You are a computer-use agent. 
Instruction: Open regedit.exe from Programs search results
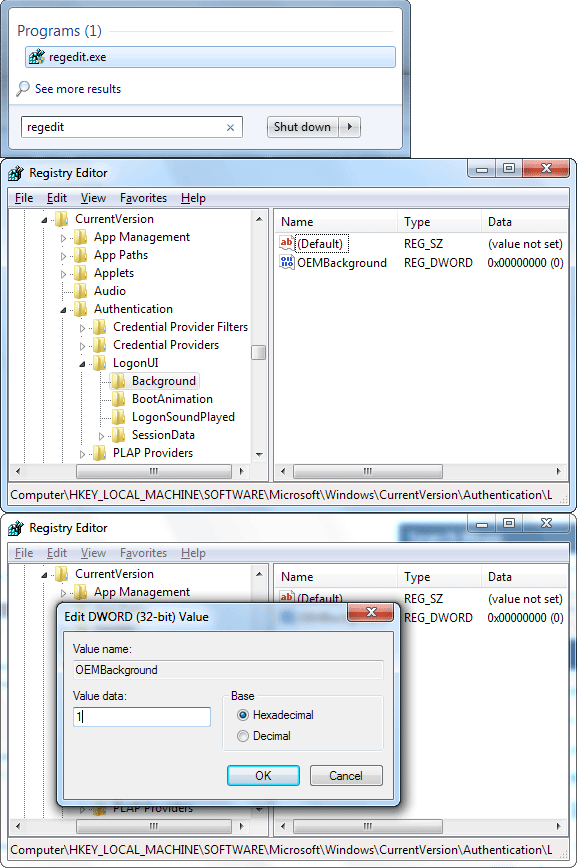[210, 57]
